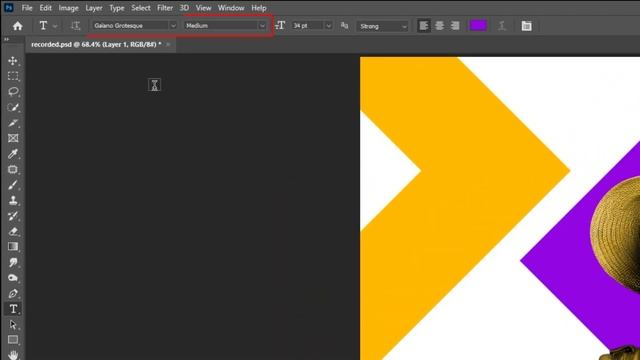Click the Photoshop logo icon
Screen dimensions: 640x360
pos(8,7)
